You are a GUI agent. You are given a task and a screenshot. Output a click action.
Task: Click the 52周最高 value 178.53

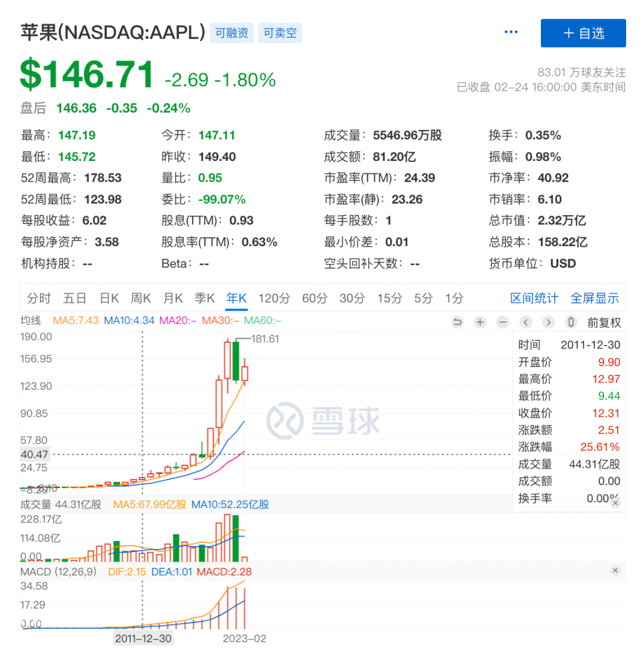[x=103, y=178]
